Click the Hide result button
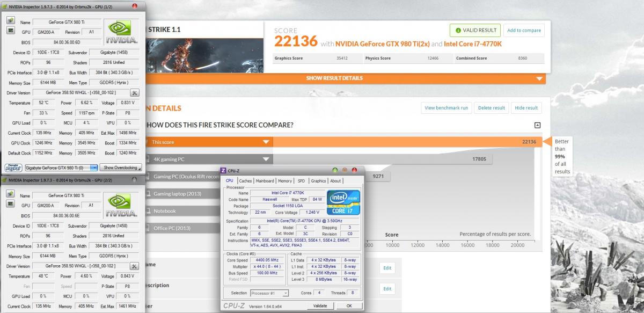Screen dimensions: 644x313 pos(526,108)
